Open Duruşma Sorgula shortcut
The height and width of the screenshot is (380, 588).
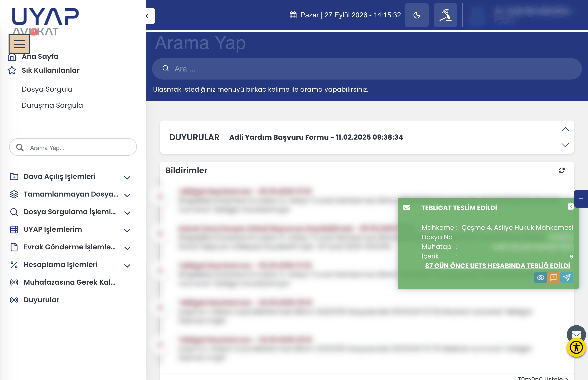pyautogui.click(x=52, y=105)
